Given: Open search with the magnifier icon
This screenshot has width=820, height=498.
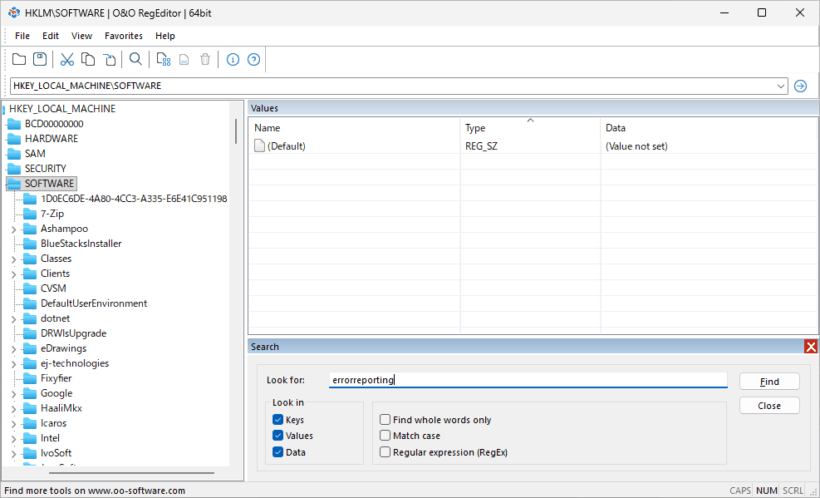Looking at the screenshot, I should click(x=135, y=59).
